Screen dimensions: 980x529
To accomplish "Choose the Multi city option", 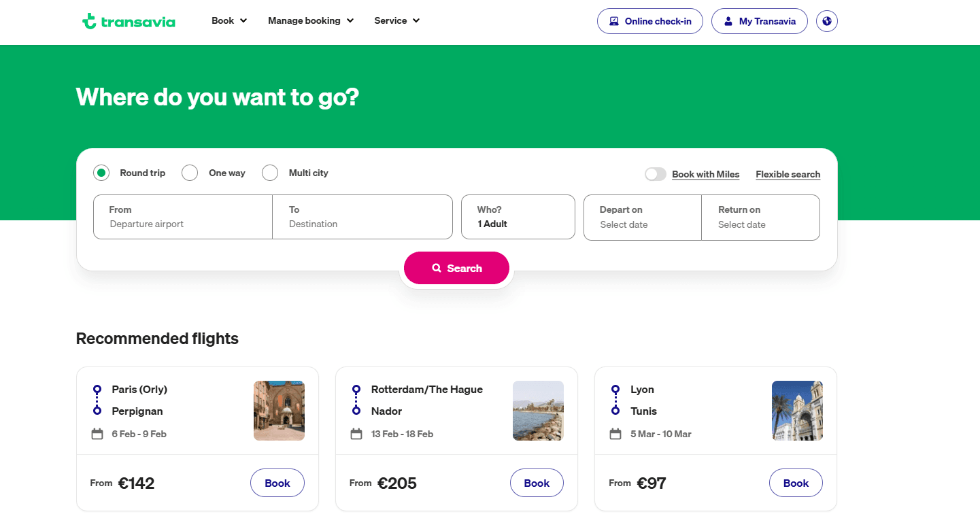I will [x=270, y=173].
